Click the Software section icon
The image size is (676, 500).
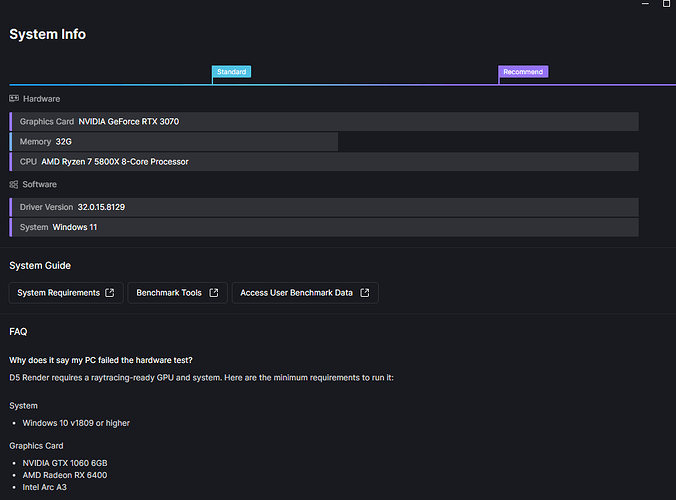click(x=14, y=184)
